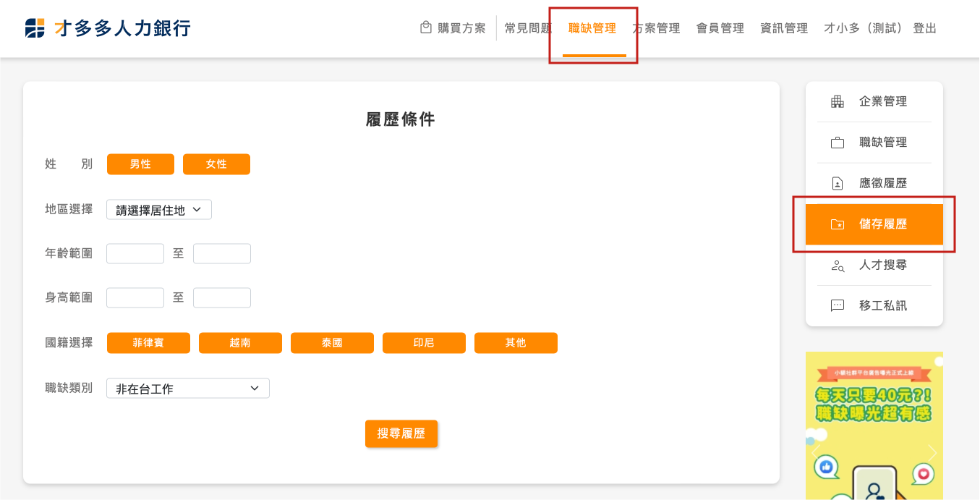The height and width of the screenshot is (500, 980).
Task: Toggle the 女性 gender filter
Action: coord(216,164)
